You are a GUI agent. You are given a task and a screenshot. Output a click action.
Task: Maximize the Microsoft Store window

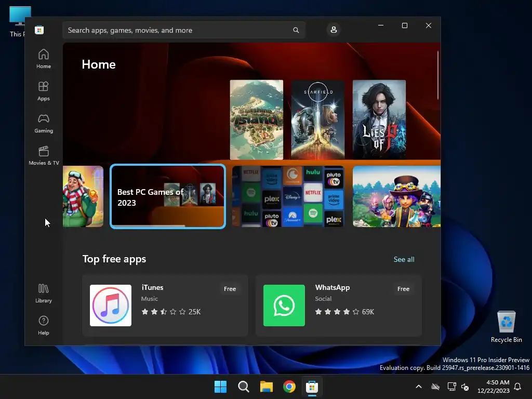(404, 25)
